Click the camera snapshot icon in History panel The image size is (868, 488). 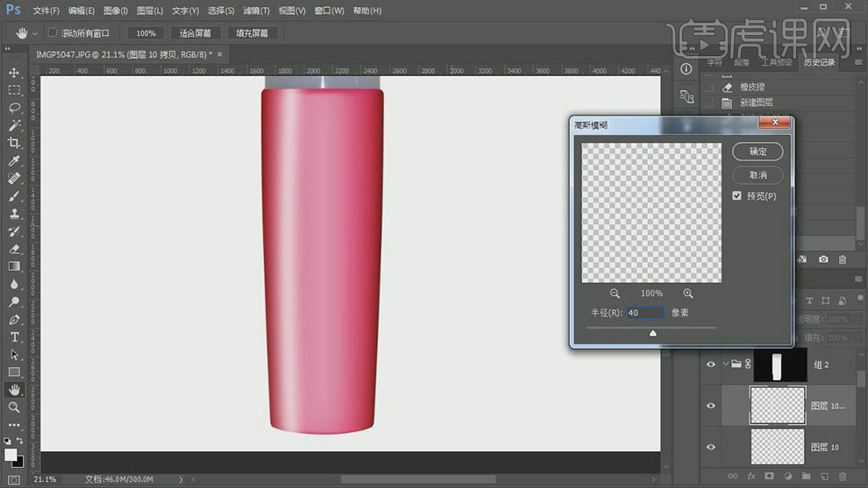pos(823,259)
